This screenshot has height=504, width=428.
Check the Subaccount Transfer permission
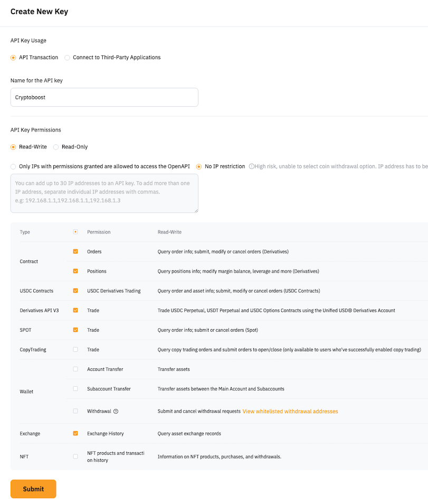coord(75,388)
